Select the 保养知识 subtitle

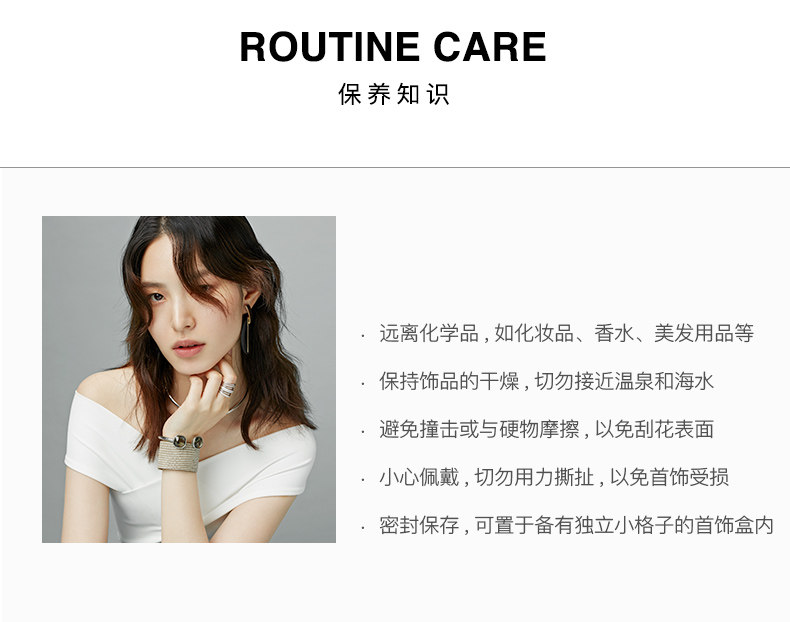click(393, 94)
